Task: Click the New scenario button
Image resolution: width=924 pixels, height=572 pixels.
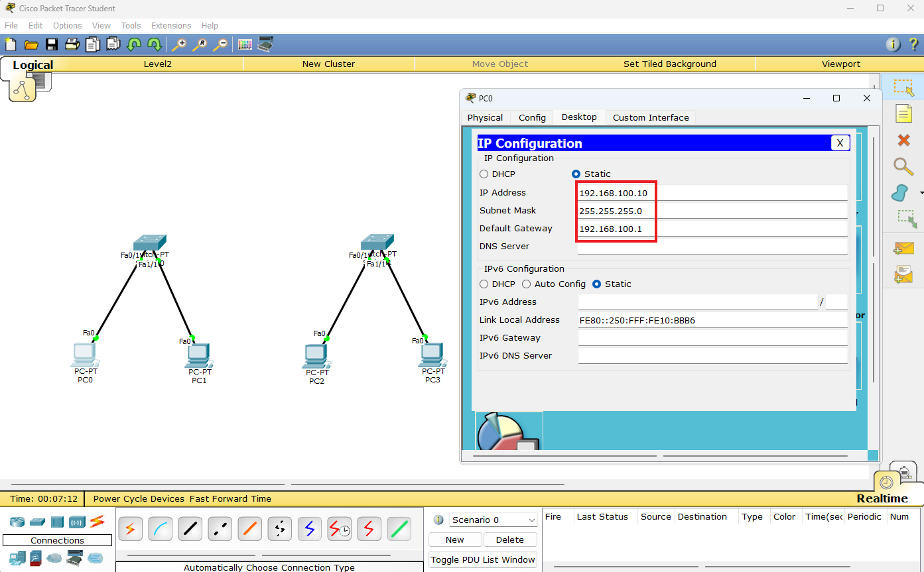Action: click(x=455, y=540)
